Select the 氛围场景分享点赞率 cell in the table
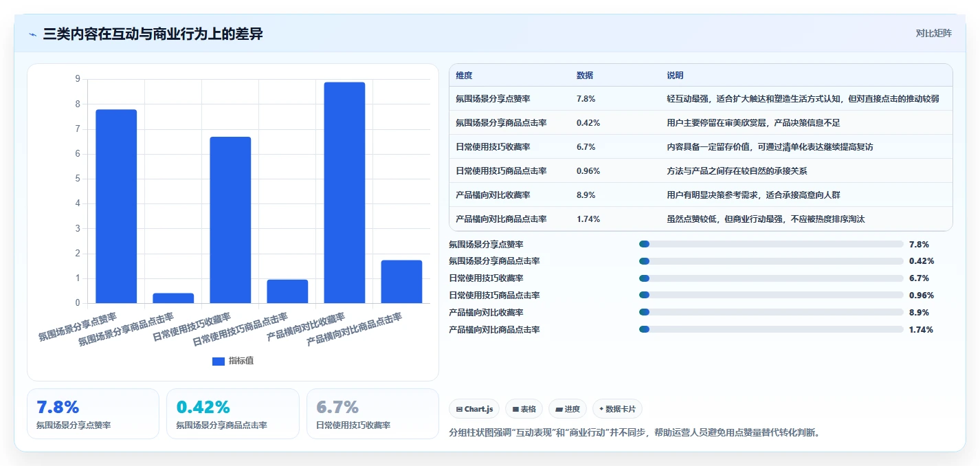Viewport: 980px width, 466px height. pyautogui.click(x=493, y=99)
